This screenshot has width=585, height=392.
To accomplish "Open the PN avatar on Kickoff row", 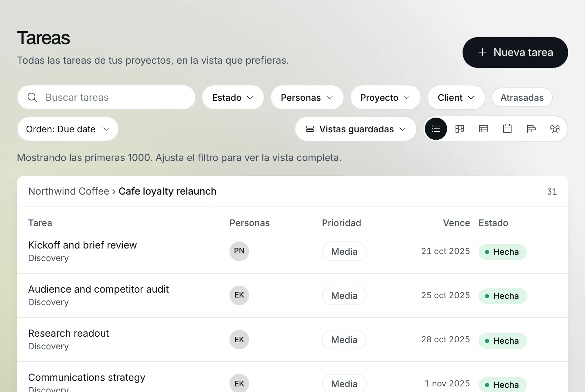I will pos(239,251).
